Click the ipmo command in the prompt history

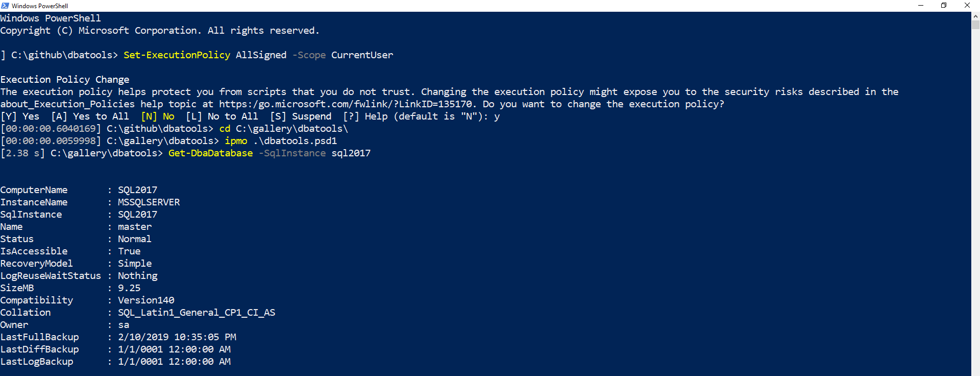[235, 140]
